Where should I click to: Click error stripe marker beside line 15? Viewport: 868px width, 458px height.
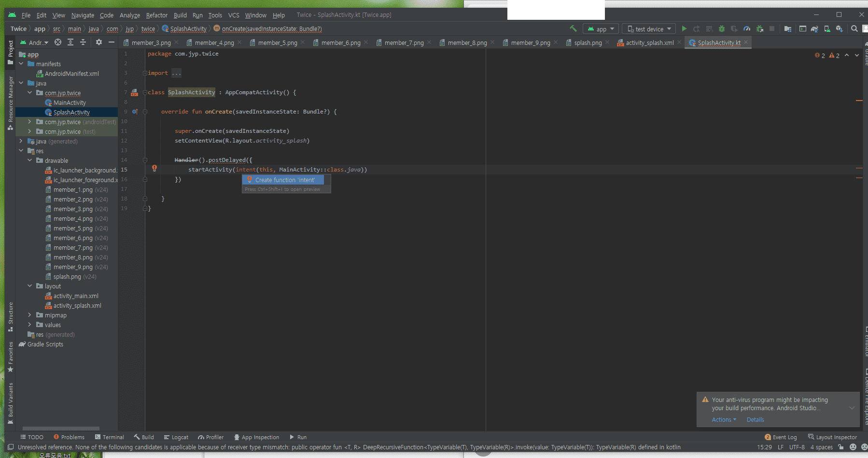859,168
